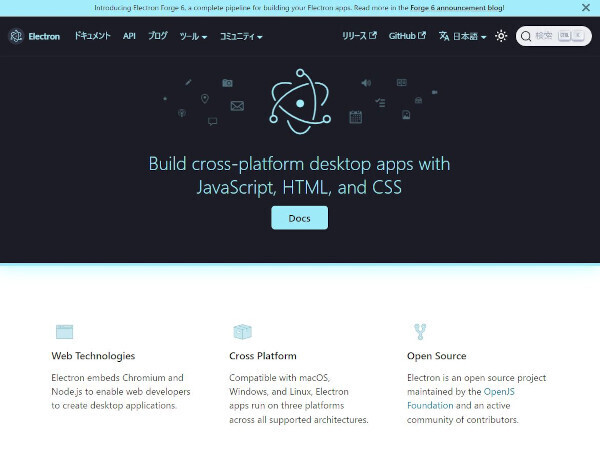Screen dimensions: 600x470
Task: Click the hero headline about cross-platform apps
Action: click(x=299, y=175)
